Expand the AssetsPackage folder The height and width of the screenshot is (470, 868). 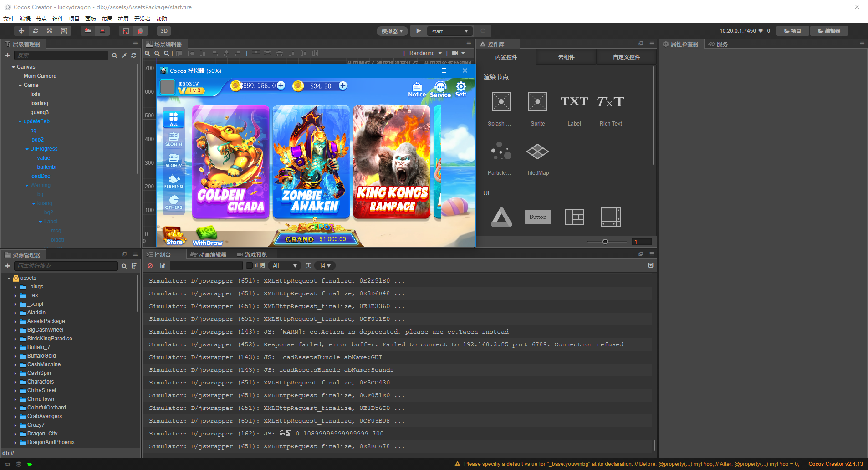click(x=15, y=321)
